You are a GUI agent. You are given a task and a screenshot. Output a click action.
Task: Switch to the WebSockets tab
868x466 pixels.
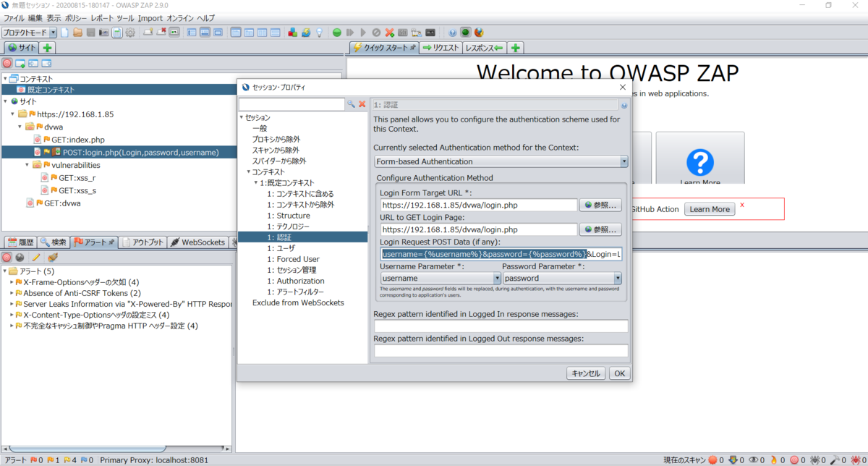(197, 242)
